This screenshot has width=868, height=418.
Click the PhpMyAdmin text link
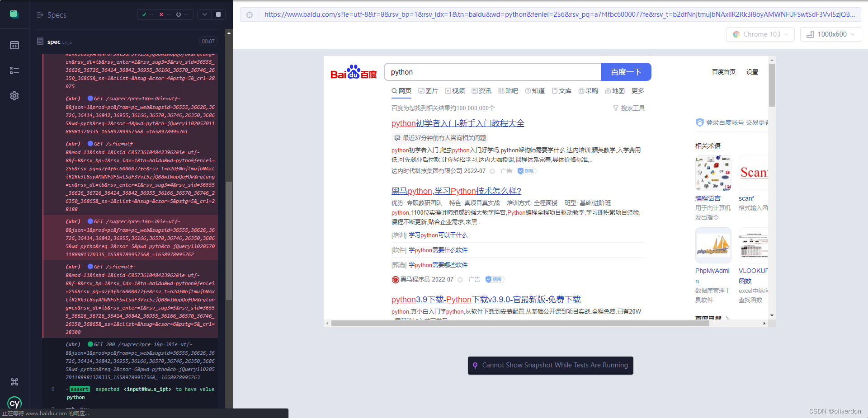coord(712,276)
